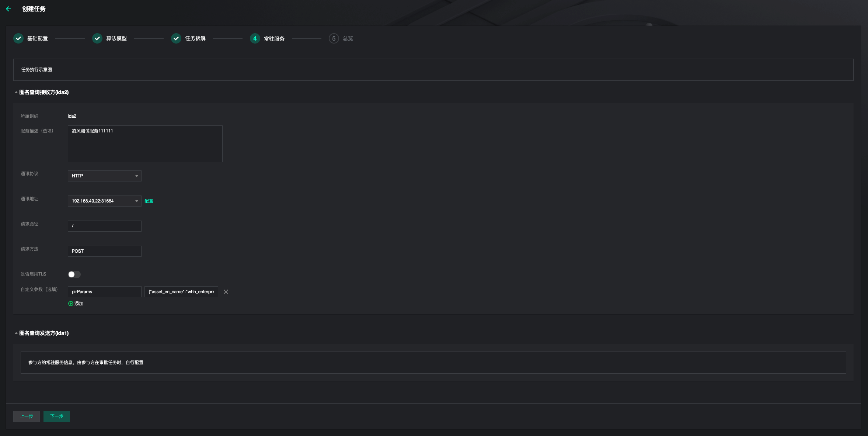Click the back arrow beside 创建任务

(x=8, y=9)
